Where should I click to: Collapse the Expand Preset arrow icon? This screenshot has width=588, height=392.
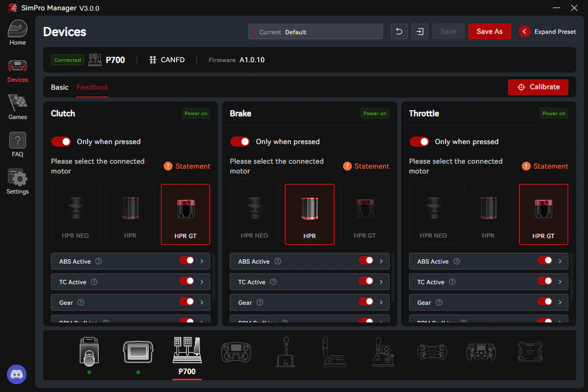pos(525,31)
